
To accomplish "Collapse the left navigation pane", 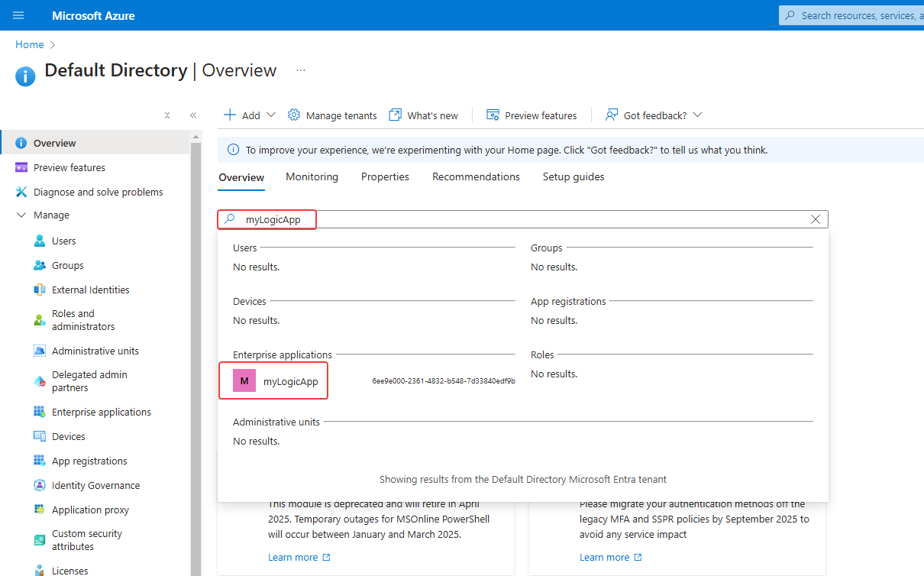I will 193,115.
